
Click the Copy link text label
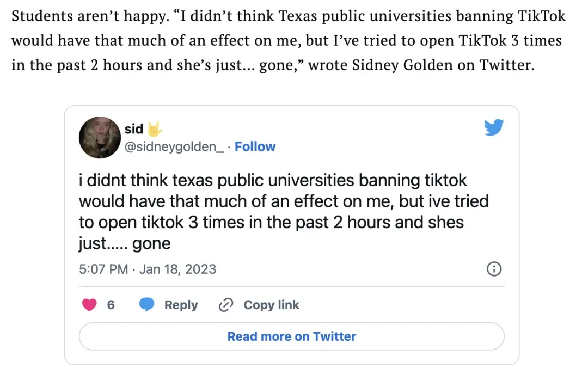point(271,305)
